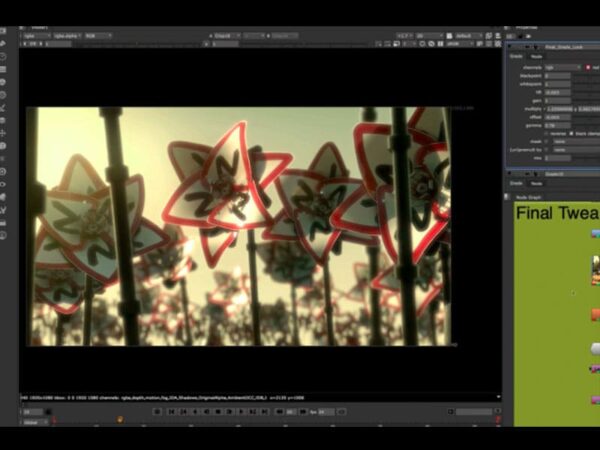Click the Filter nodes toolbar icon
The image size is (600, 450).
pyautogui.click(x=3, y=95)
